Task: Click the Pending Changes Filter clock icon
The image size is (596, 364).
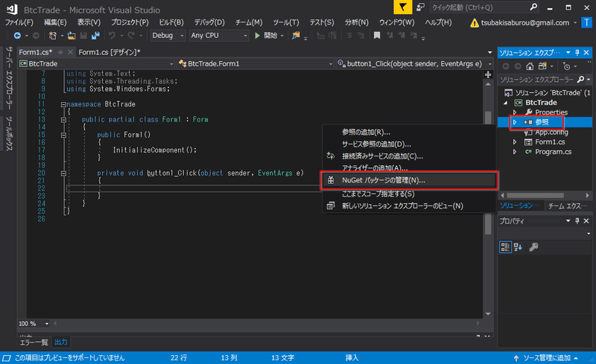Action: click(x=566, y=66)
